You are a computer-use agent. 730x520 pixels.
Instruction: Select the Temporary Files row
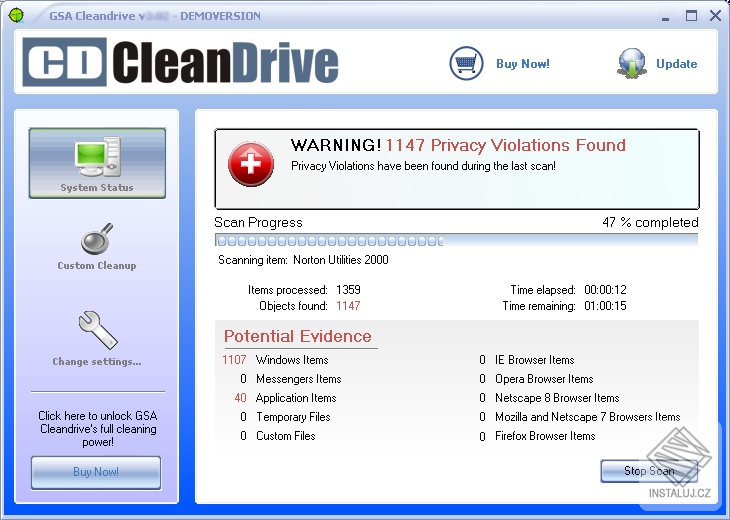285,417
